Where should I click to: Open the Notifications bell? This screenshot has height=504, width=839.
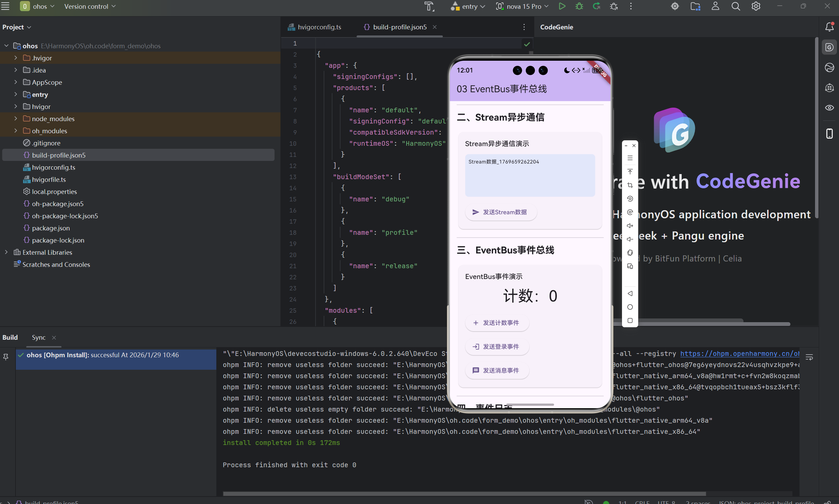829,27
